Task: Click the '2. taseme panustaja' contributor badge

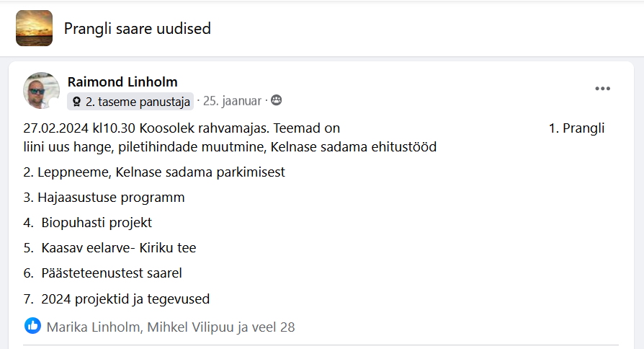Action: point(130,102)
